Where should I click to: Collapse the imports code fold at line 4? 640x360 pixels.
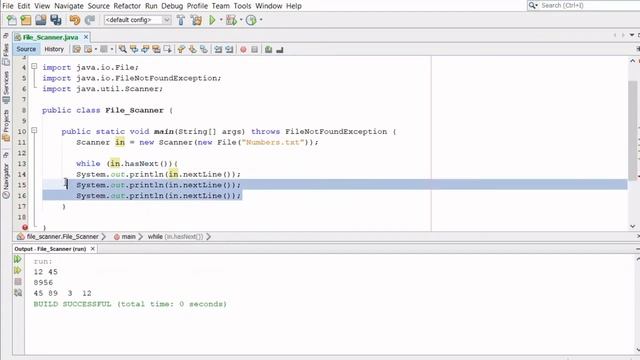click(34, 66)
